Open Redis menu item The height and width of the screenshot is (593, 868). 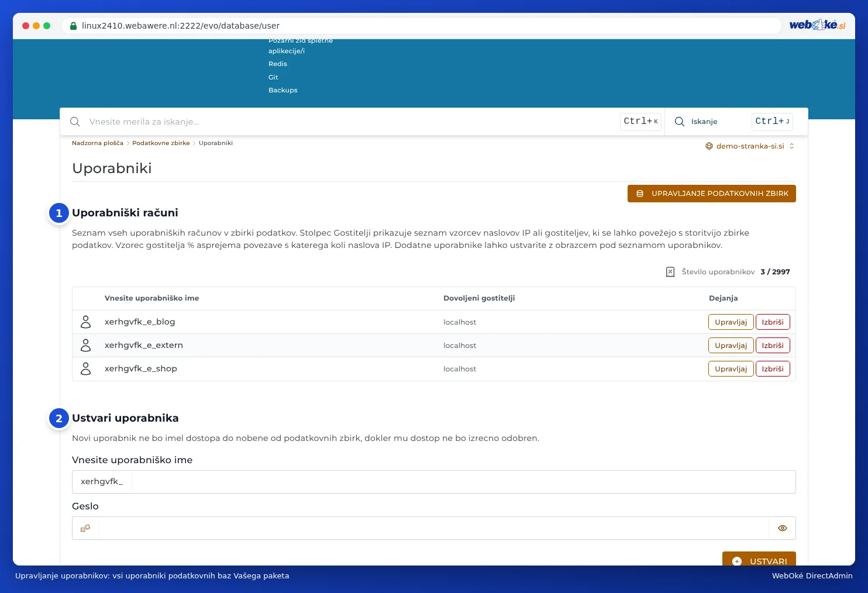[278, 64]
